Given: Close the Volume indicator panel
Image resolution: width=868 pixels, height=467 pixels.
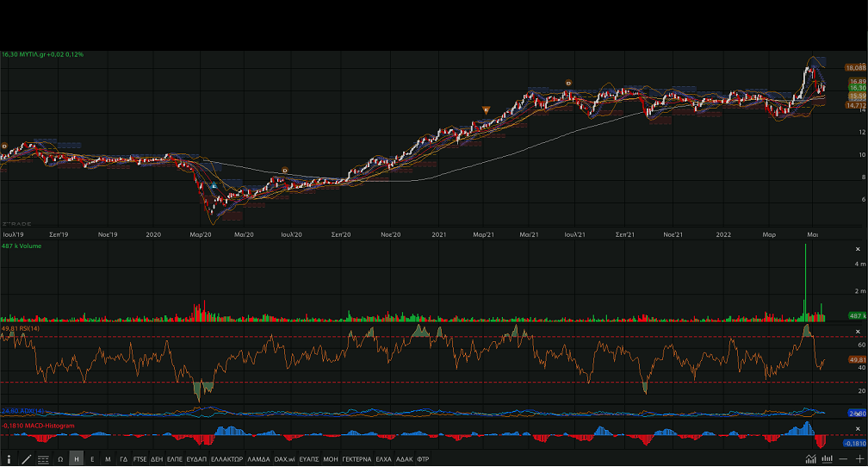Looking at the screenshot, I should pos(857,249).
